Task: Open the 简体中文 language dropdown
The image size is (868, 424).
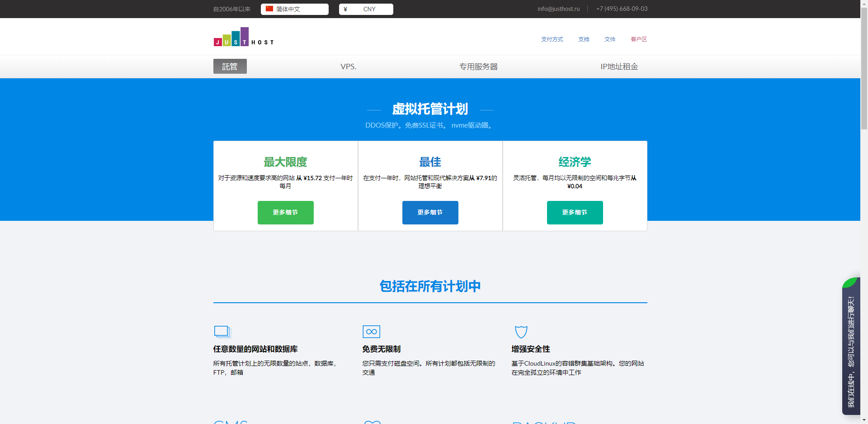Action: coord(294,9)
